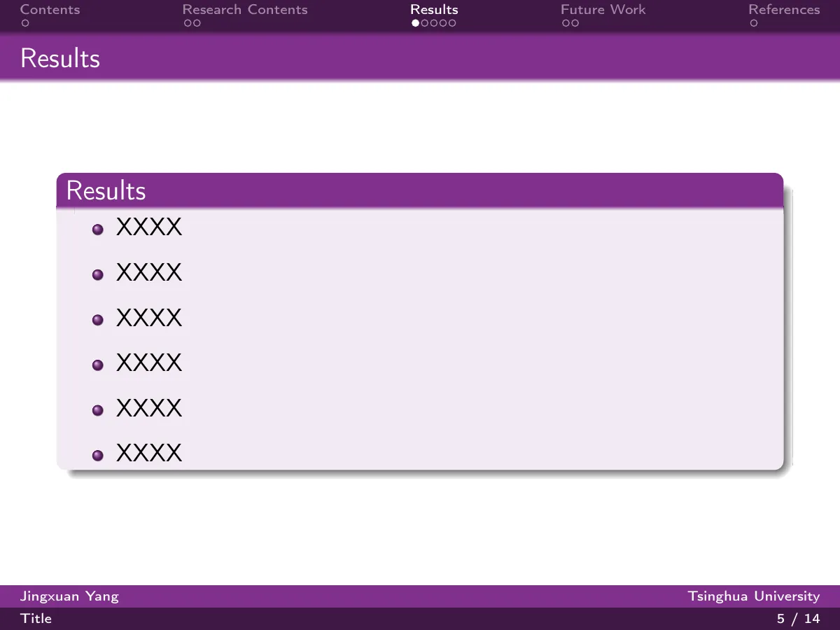Click the slide dot under Contents
The width and height of the screenshot is (840, 630).
24,23
